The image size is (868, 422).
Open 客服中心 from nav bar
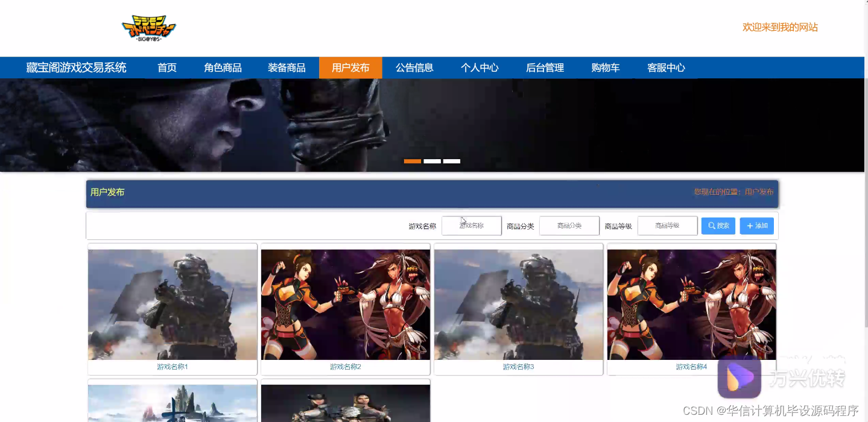666,68
